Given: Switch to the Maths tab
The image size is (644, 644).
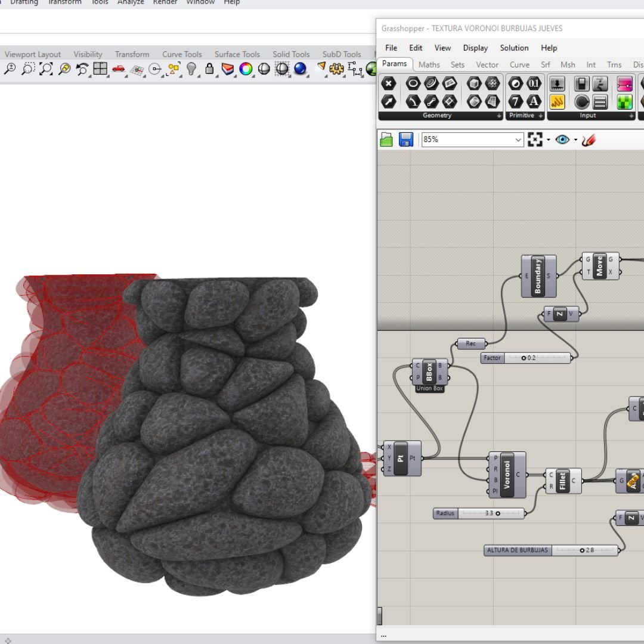Looking at the screenshot, I should tap(429, 65).
